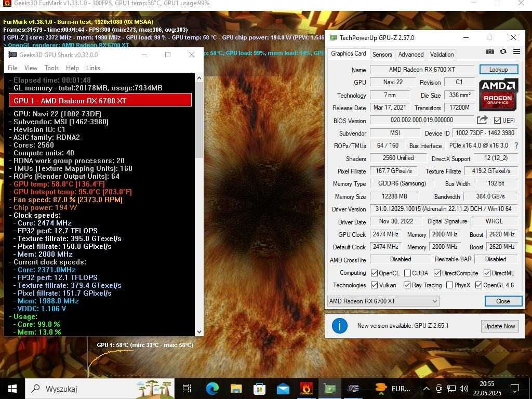Click the GPU Shark vertical scrollbar thumb
The image size is (532, 399).
pos(199,120)
